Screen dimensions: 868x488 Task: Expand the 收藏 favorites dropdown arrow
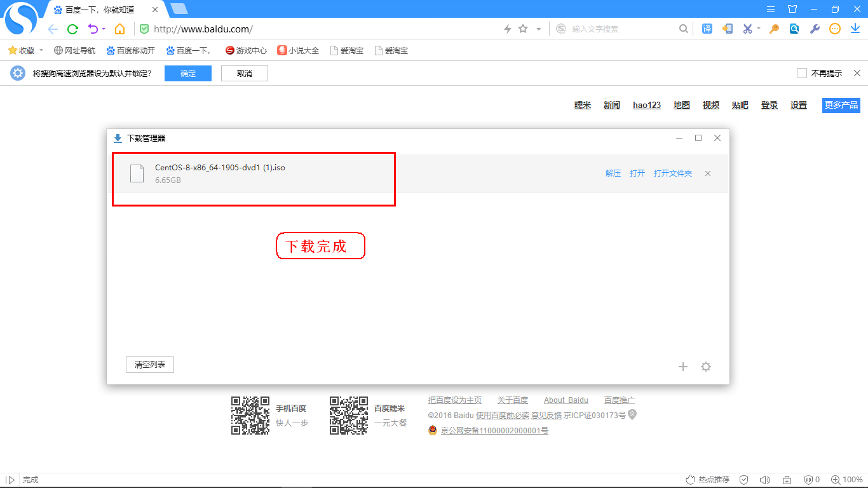click(41, 50)
